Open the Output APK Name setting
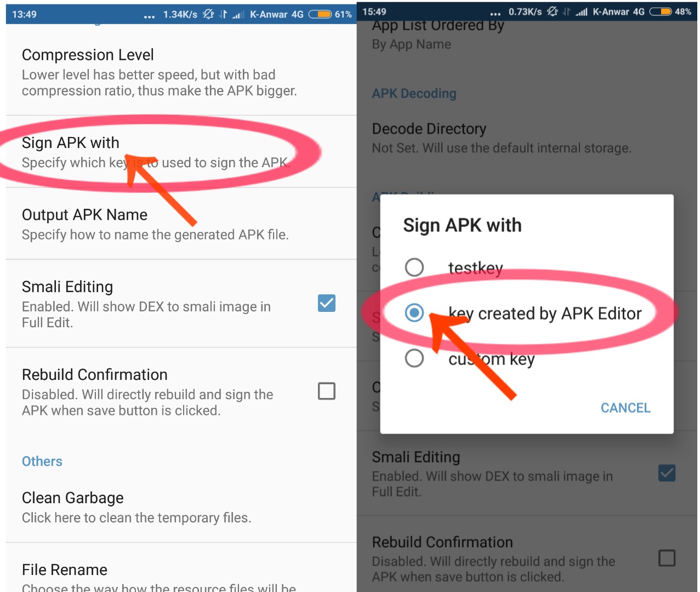Image resolution: width=700 pixels, height=592 pixels. pyautogui.click(x=181, y=224)
